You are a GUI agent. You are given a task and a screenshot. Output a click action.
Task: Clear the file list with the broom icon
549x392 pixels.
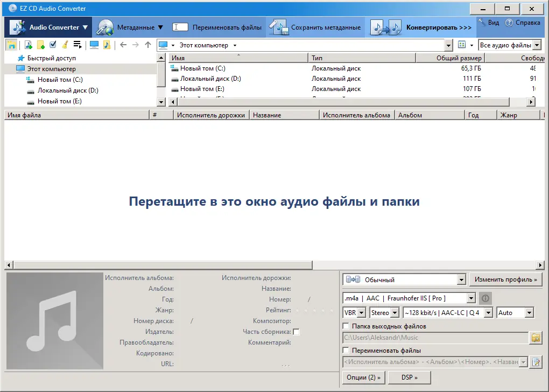(66, 45)
